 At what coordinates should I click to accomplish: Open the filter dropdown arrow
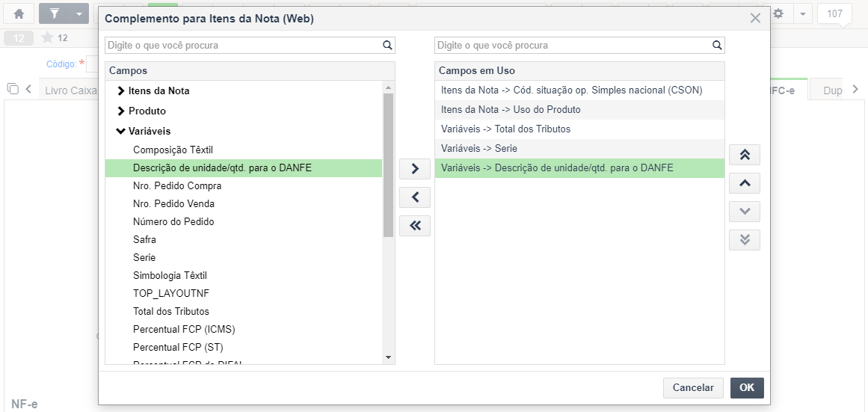(x=80, y=14)
